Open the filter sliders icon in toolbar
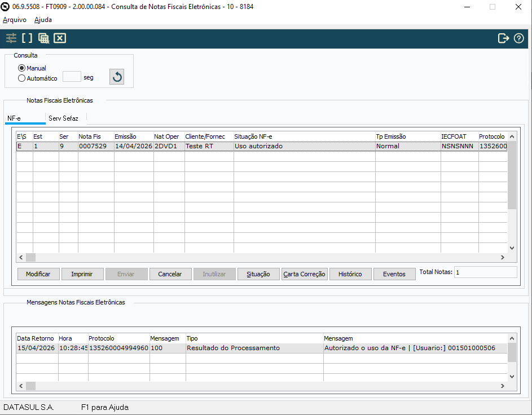The height and width of the screenshot is (415, 532). 11,38
